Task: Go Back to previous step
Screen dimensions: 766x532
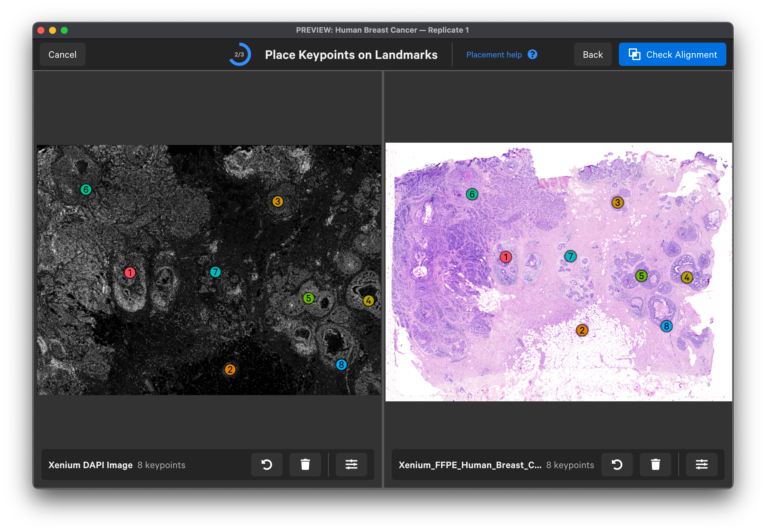Action: (x=593, y=54)
